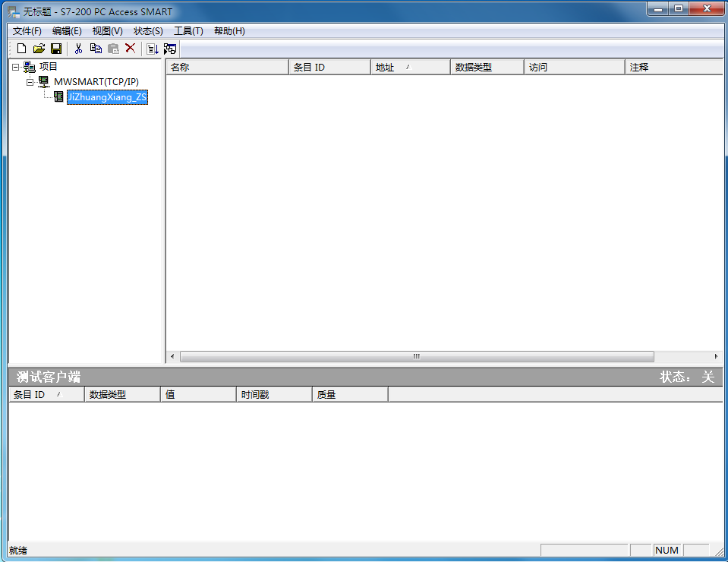
Task: Collapse the MWSMART(TCP/IP) tree node
Action: [x=30, y=81]
